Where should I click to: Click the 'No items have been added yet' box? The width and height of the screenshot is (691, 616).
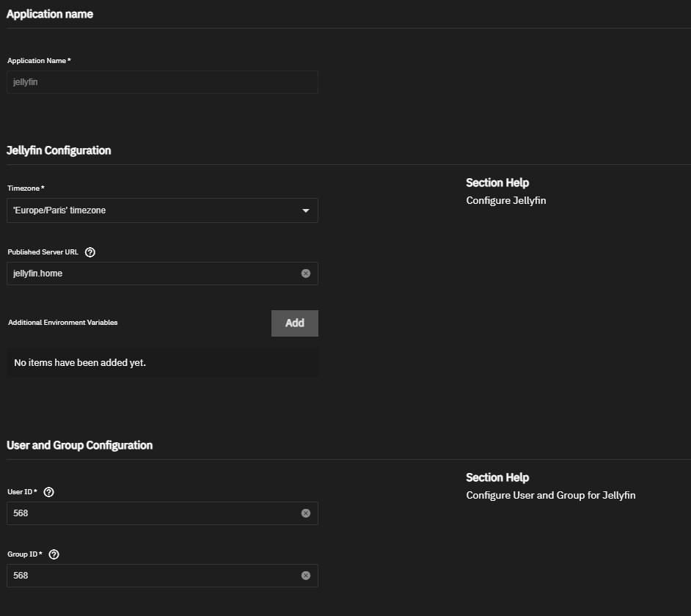coord(161,363)
